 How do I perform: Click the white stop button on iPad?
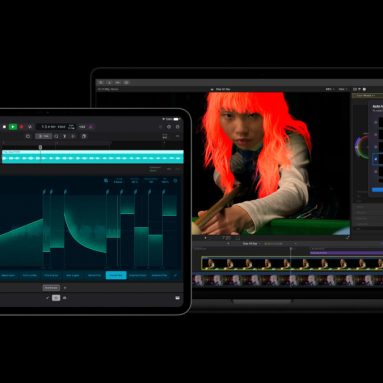tap(4, 127)
